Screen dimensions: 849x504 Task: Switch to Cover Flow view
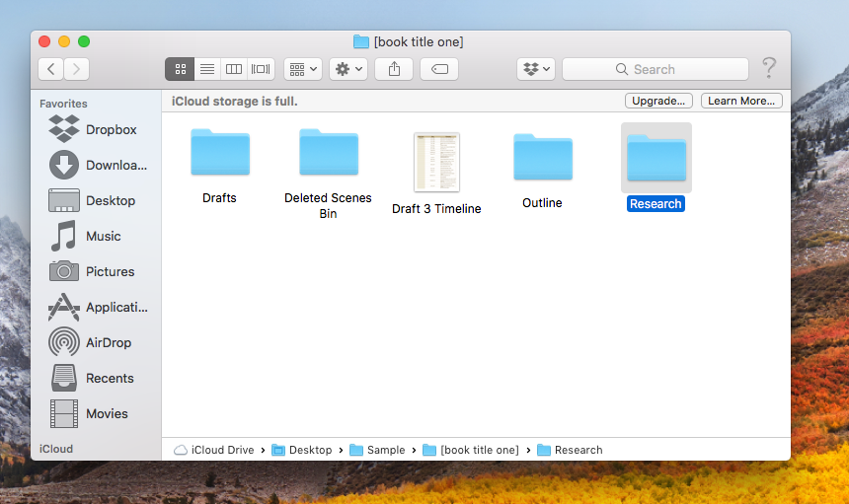[x=261, y=69]
